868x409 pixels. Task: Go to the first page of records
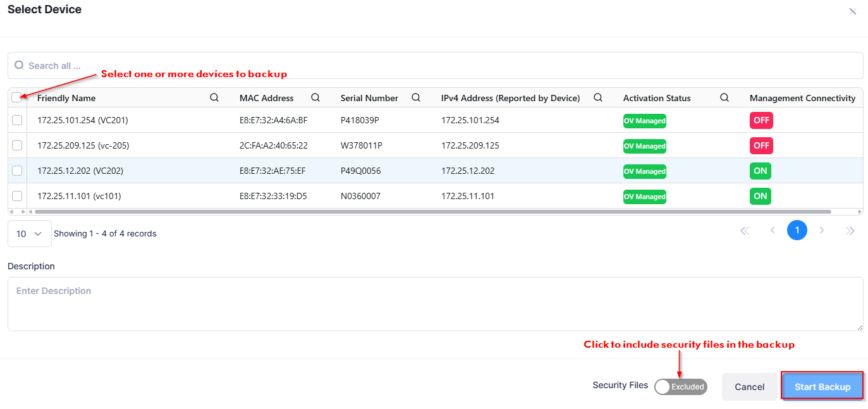pyautogui.click(x=745, y=231)
